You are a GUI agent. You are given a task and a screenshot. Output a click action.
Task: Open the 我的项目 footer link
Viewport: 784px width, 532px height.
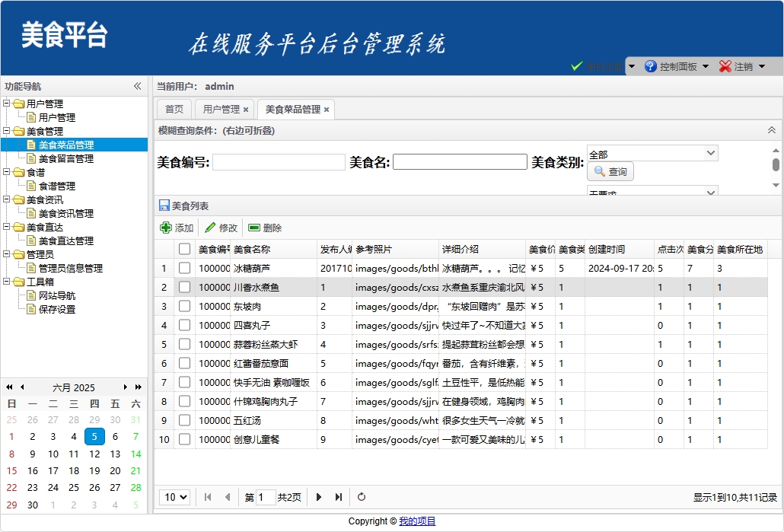(x=417, y=521)
